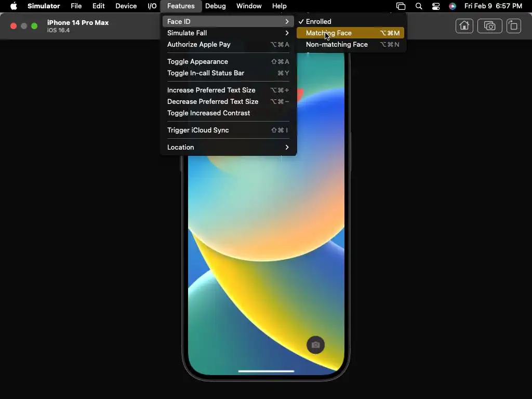The image size is (532, 399).
Task: Expand the Location submenu
Action: click(228, 147)
